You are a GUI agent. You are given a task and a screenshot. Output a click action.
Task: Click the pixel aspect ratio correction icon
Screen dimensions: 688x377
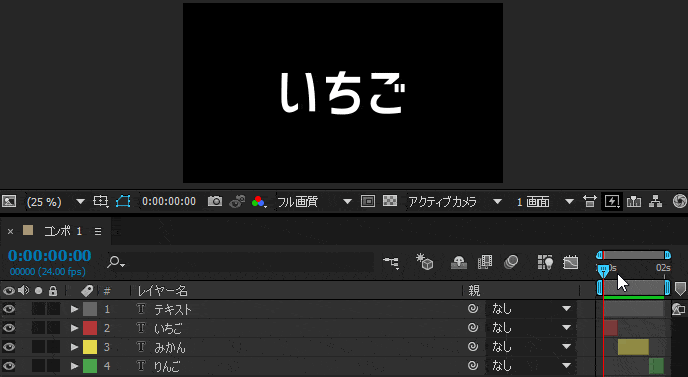click(x=590, y=201)
